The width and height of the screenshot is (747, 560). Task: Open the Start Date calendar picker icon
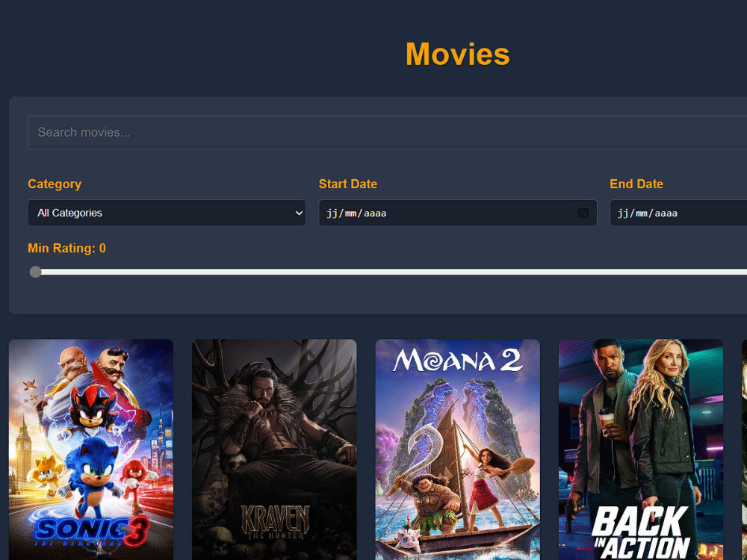pos(583,213)
